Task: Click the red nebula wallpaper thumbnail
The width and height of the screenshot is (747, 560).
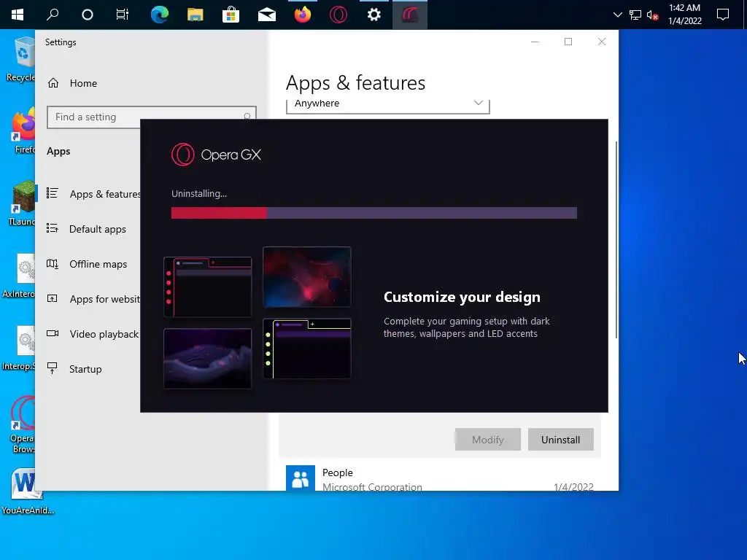Action: tap(307, 276)
